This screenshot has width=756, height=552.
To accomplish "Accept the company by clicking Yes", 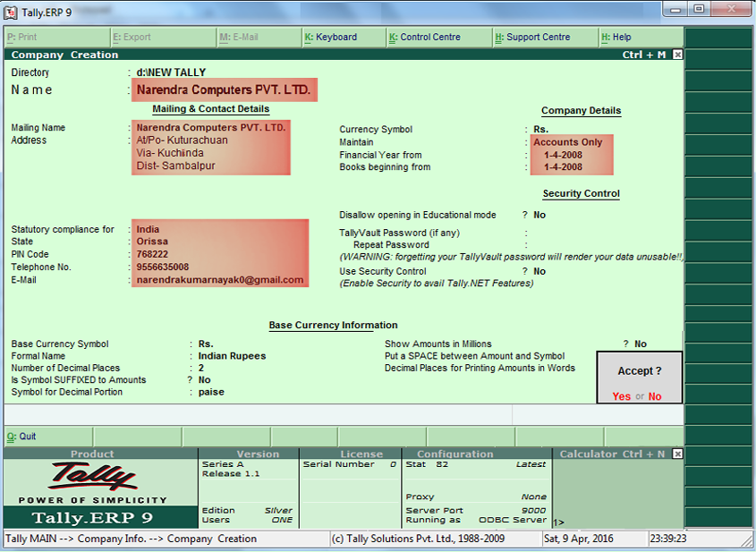I will [622, 396].
